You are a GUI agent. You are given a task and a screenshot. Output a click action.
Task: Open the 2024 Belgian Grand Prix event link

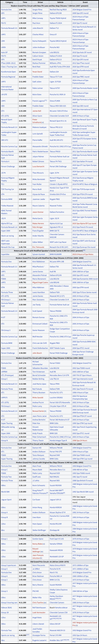coord(82,10)
